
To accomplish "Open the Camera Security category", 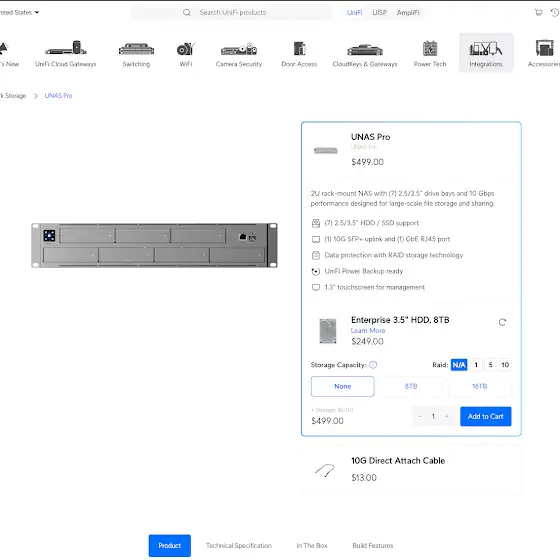I will point(239,53).
